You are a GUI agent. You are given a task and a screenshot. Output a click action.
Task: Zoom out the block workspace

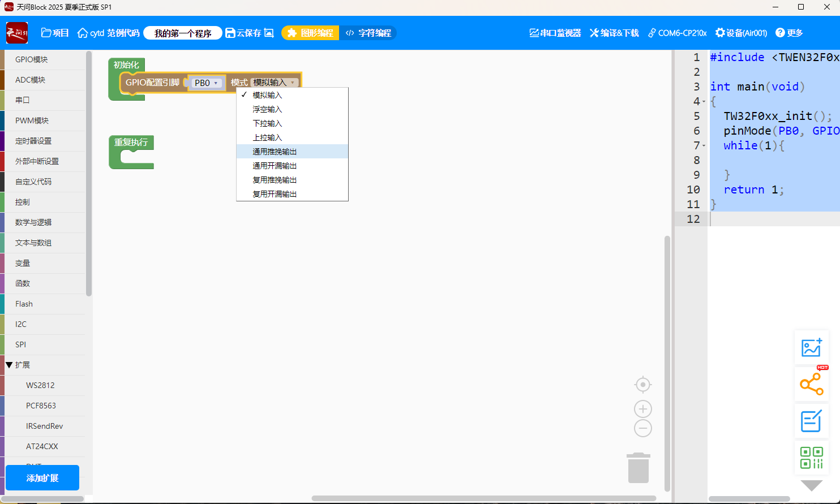coord(642,428)
